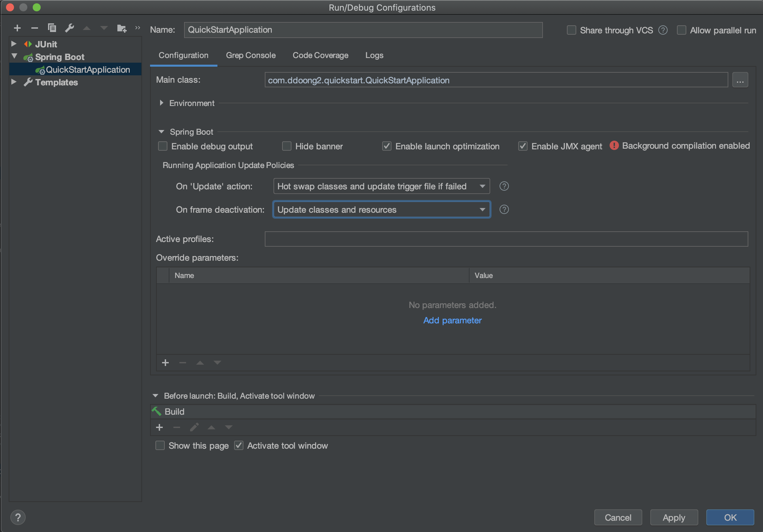This screenshot has width=763, height=532.
Task: Click the Edit Templates wrench icon
Action: (x=69, y=28)
